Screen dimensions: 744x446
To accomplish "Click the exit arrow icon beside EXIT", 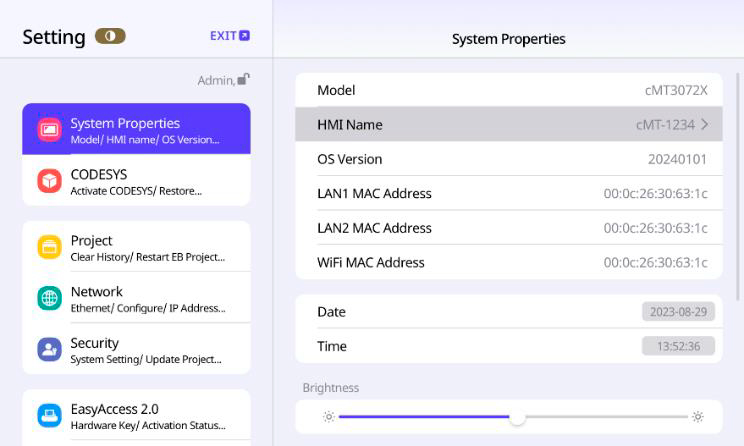I will [244, 36].
